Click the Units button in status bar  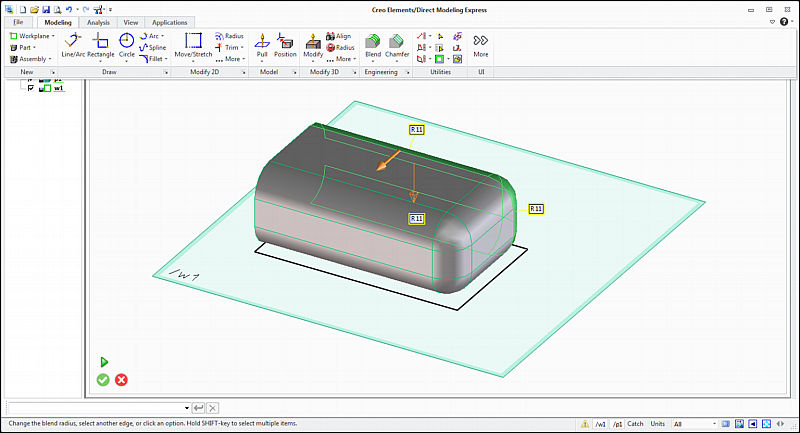[x=658, y=424]
